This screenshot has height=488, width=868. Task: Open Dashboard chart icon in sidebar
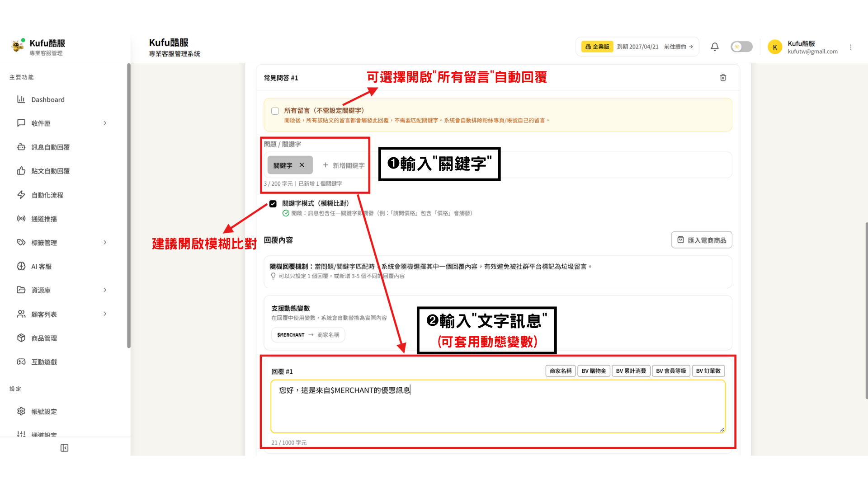(x=21, y=99)
